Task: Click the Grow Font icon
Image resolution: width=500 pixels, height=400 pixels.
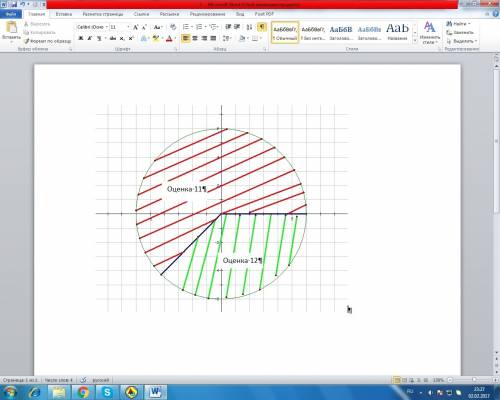Action: (136, 27)
